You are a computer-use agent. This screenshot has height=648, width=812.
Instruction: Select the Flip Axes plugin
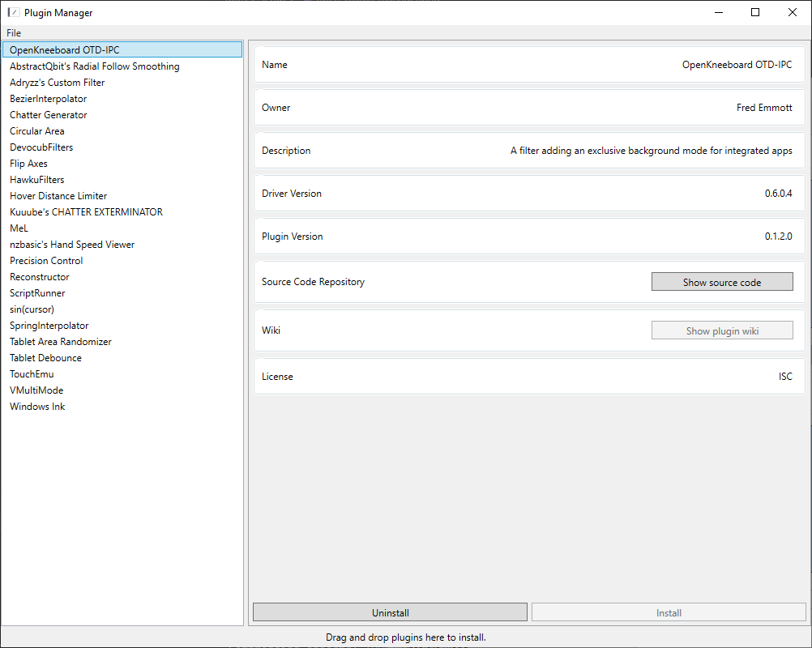coord(28,164)
